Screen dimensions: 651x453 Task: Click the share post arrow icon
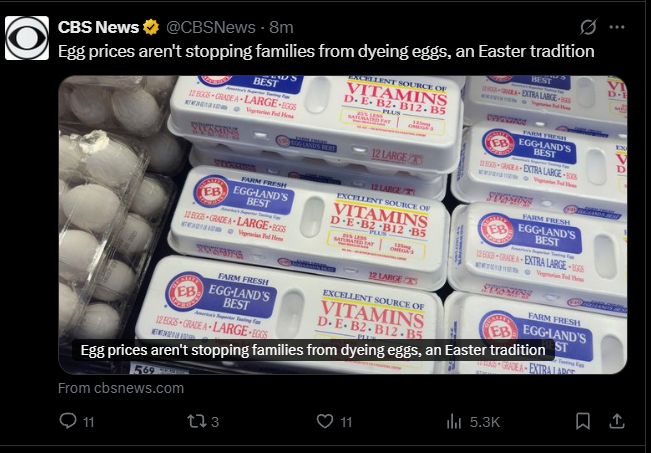pyautogui.click(x=618, y=422)
